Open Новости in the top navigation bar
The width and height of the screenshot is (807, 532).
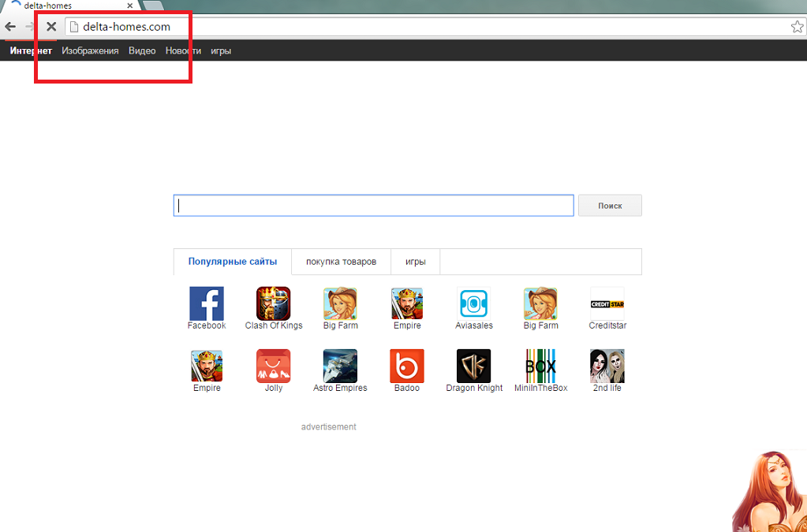coord(183,50)
